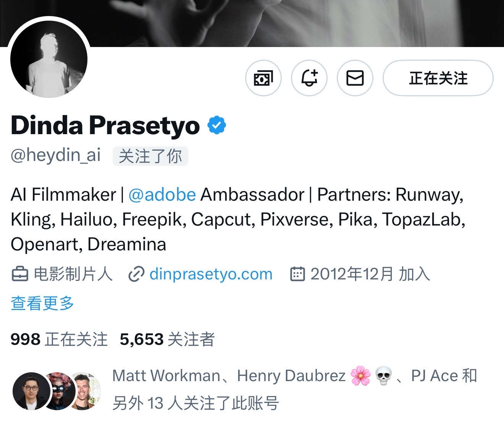Open the 5,653 关注者 followers list
The width and height of the screenshot is (504, 435).
coord(167,339)
